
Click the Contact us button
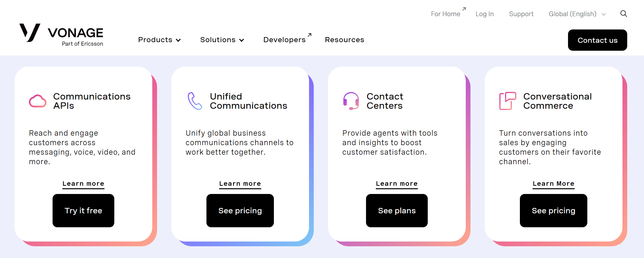(x=597, y=40)
